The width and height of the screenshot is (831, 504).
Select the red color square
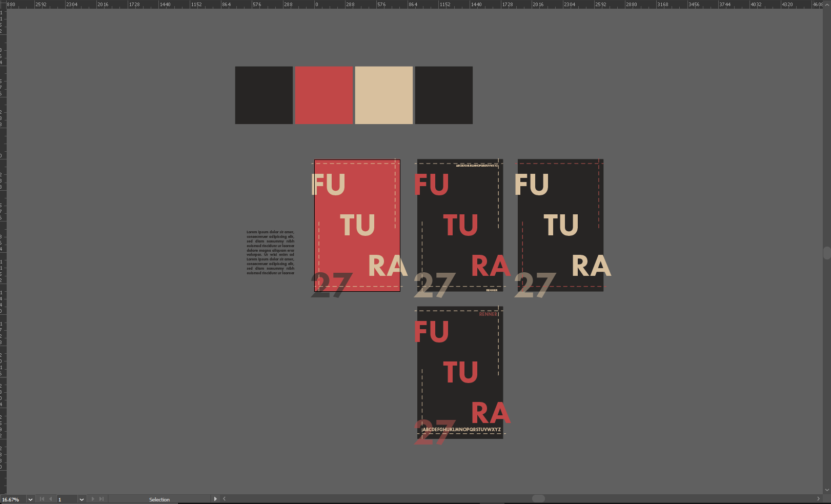pyautogui.click(x=324, y=95)
